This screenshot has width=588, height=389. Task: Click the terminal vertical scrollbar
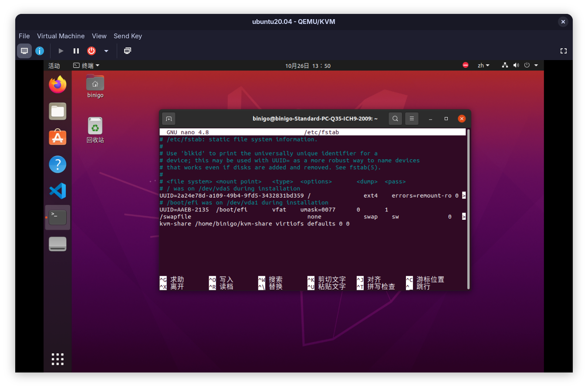pyautogui.click(x=468, y=209)
